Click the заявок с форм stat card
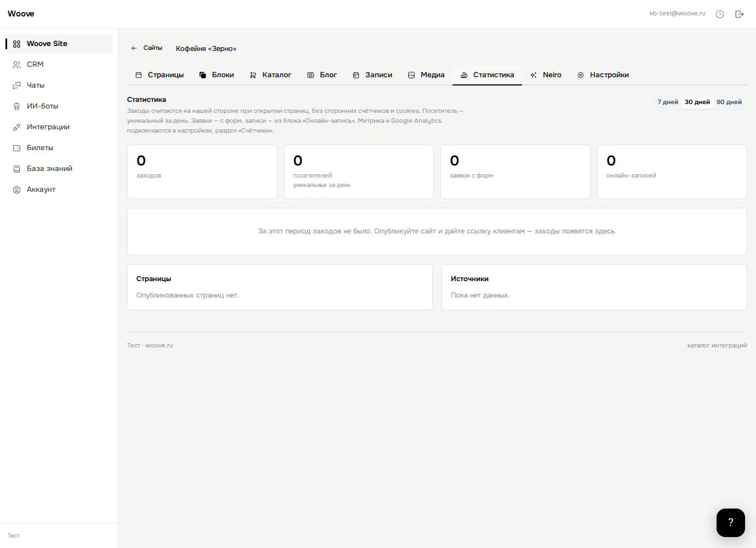The height and width of the screenshot is (548, 756). tap(516, 172)
